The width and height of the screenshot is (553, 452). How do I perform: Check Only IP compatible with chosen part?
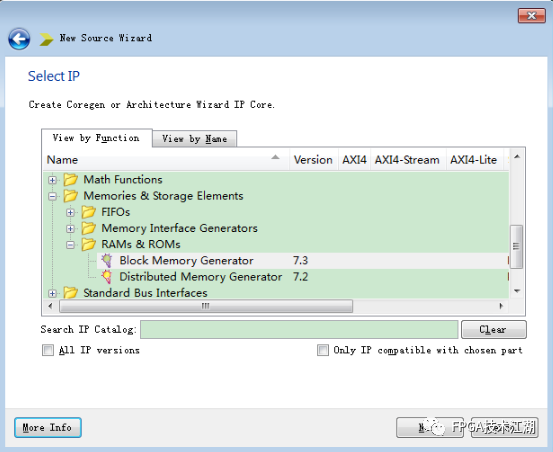tap(323, 350)
